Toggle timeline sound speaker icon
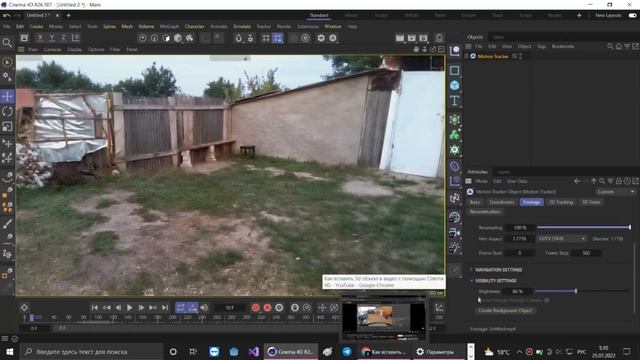The image size is (640, 360). point(204,307)
